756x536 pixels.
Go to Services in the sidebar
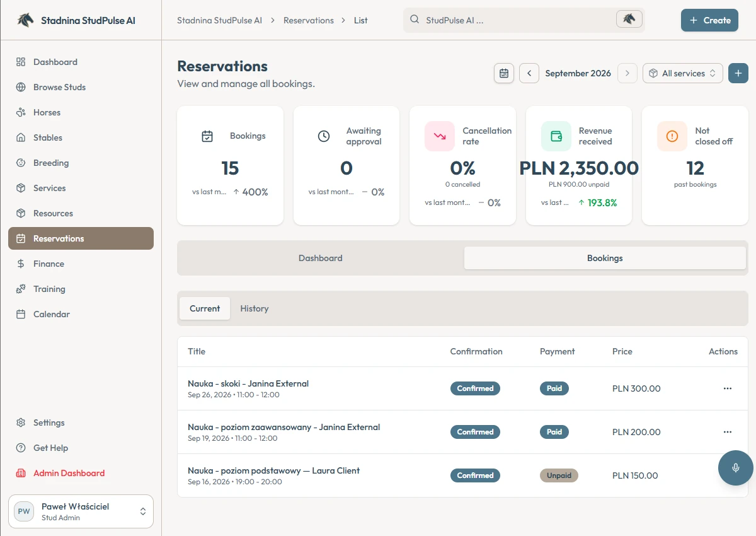tap(81, 188)
